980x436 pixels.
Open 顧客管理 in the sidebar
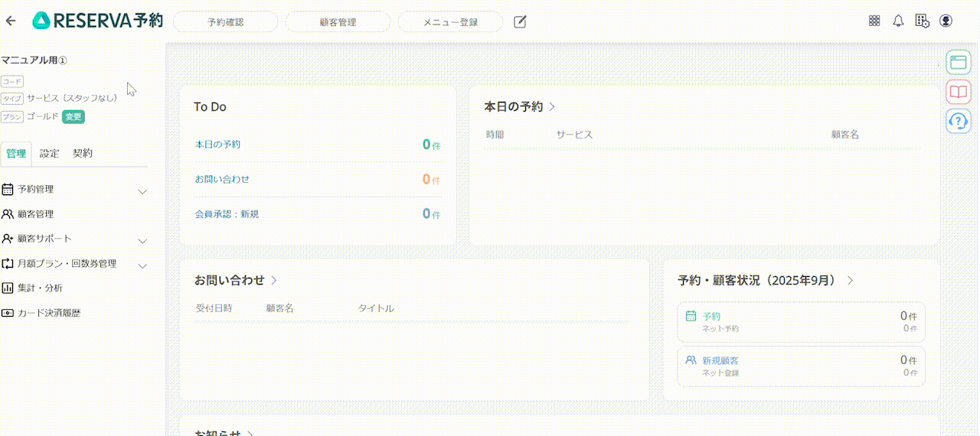point(36,214)
